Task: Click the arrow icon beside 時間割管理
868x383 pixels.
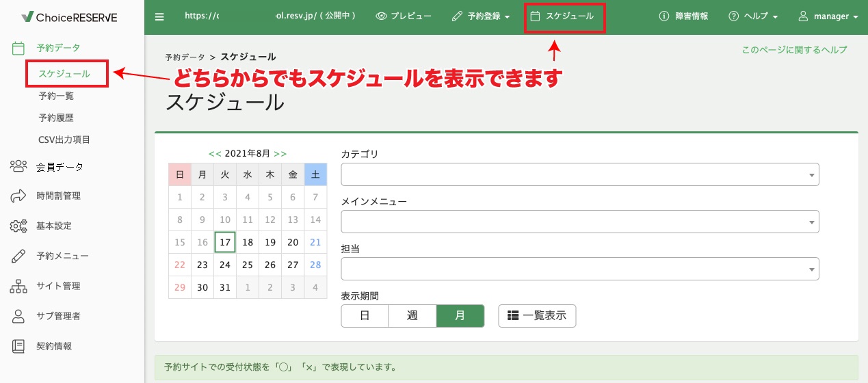Action: tap(18, 196)
